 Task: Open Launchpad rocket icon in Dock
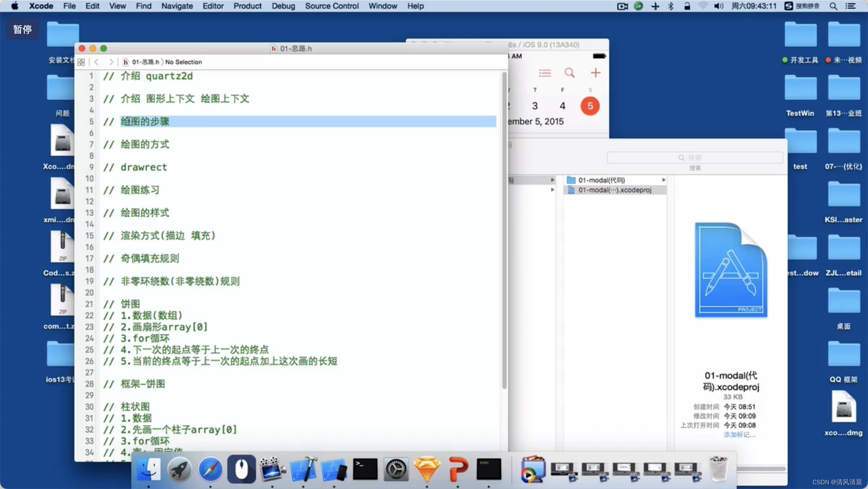179,469
